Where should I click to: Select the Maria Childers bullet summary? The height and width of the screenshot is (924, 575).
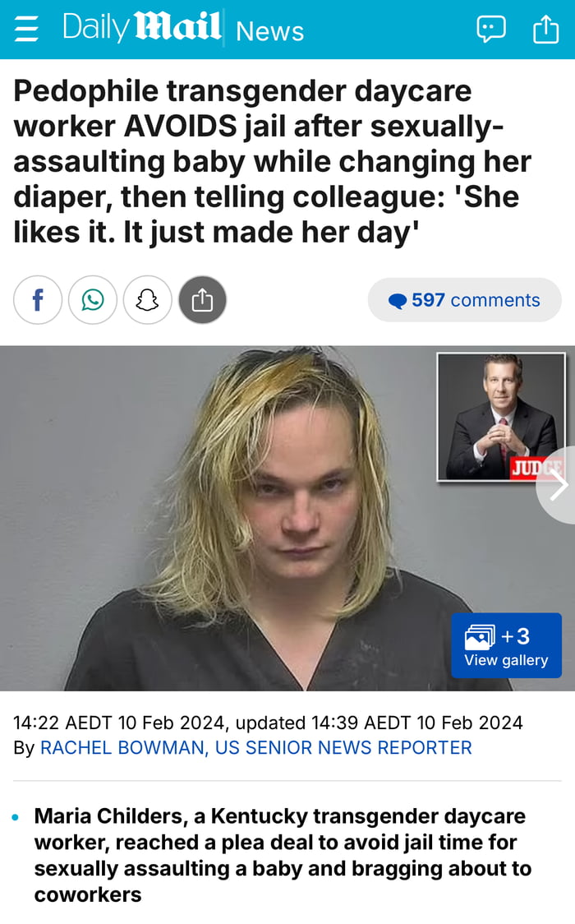[283, 855]
